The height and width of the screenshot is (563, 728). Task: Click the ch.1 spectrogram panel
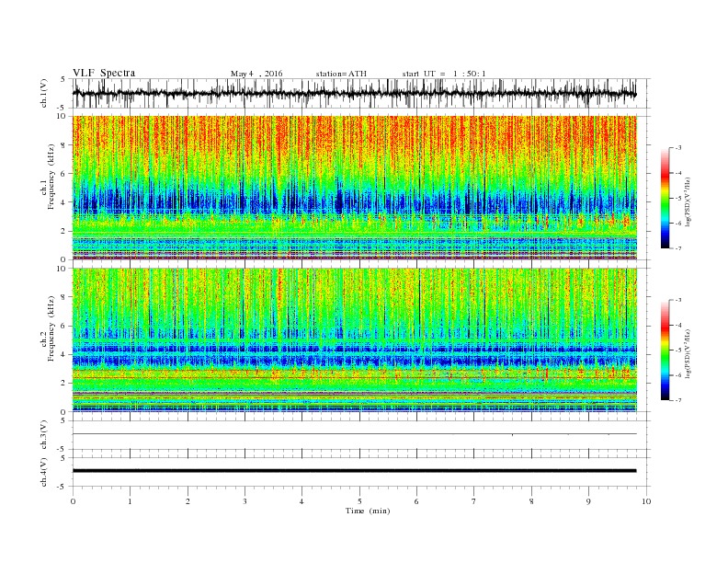[x=354, y=188]
